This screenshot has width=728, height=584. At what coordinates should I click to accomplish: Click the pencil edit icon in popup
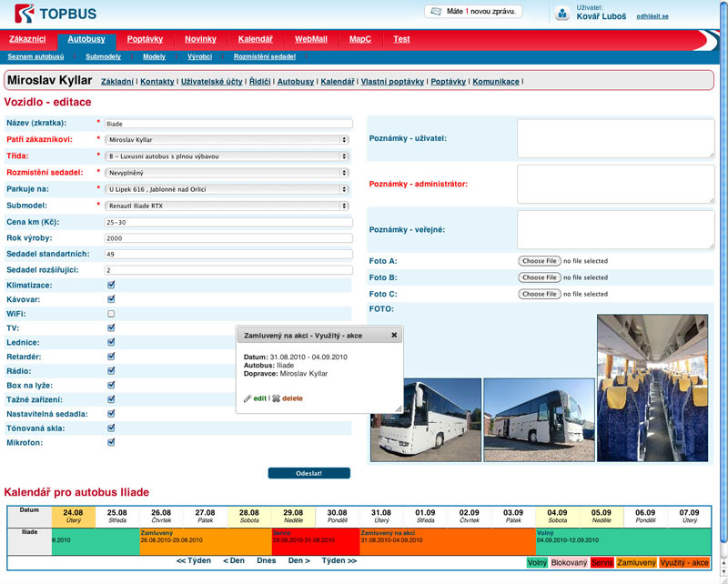click(248, 398)
